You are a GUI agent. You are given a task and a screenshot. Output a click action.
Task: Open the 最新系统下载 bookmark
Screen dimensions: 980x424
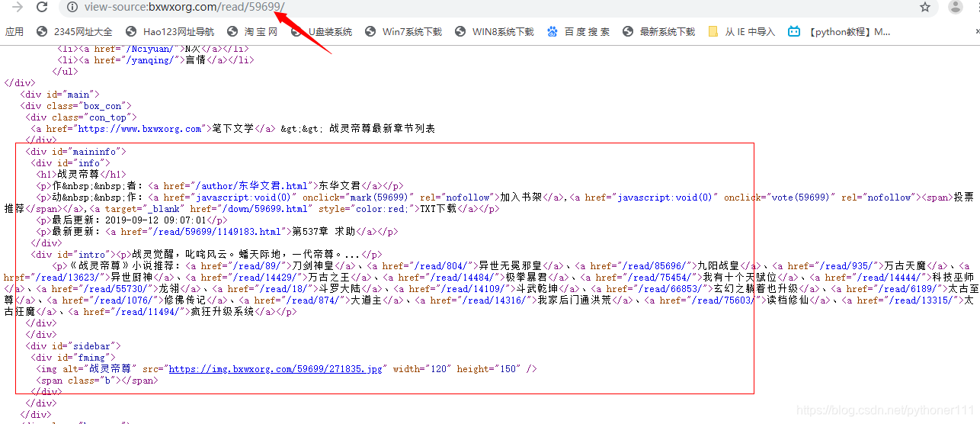tap(658, 32)
